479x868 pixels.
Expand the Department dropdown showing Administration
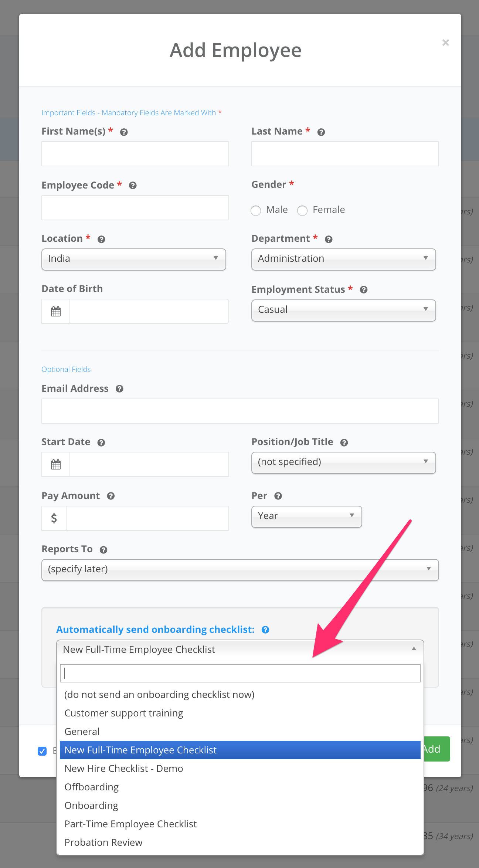[344, 259]
